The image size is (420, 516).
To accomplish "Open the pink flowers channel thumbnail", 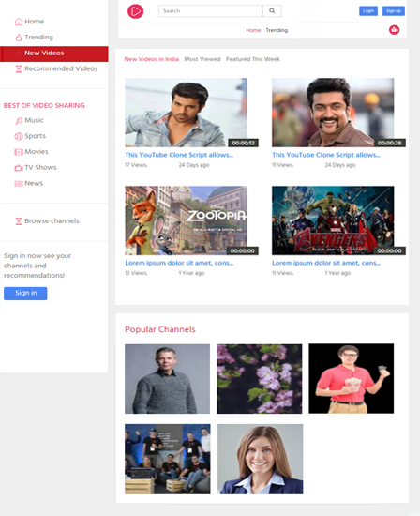I will click(260, 379).
